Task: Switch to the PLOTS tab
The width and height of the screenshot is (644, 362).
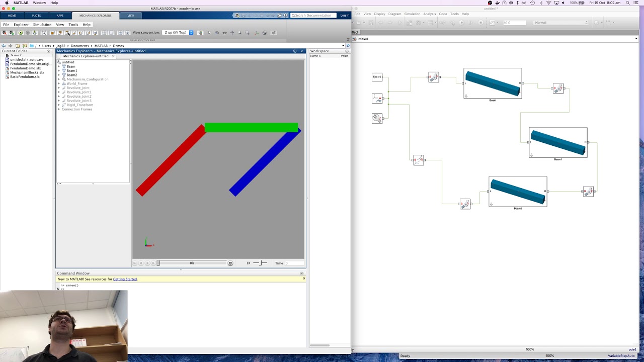Action: tap(36, 16)
